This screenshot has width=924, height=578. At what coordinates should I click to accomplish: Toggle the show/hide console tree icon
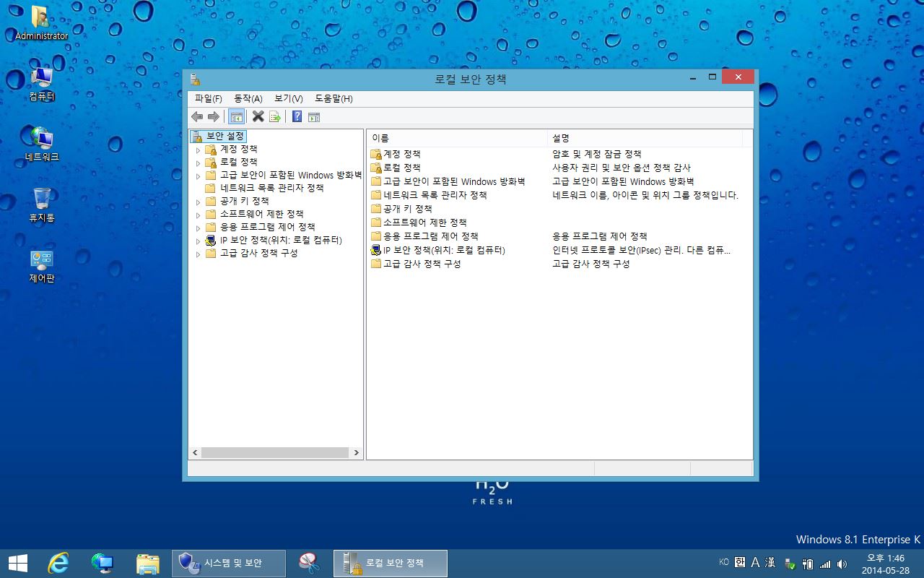point(236,116)
